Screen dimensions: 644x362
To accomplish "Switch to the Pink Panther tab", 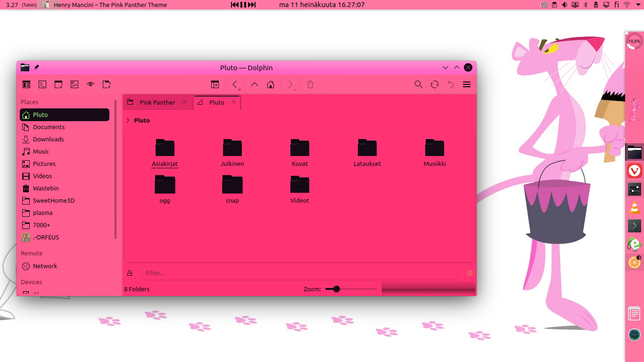I will (157, 102).
